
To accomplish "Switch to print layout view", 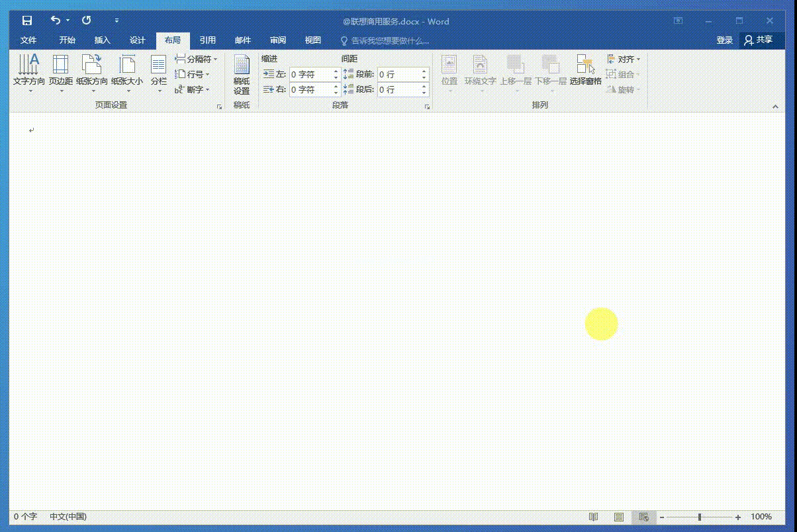I will point(618,517).
